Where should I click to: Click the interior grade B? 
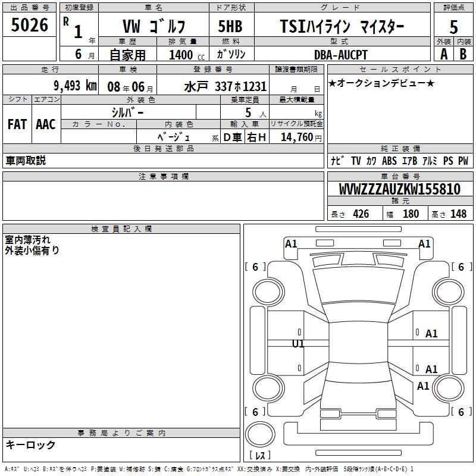(463, 54)
